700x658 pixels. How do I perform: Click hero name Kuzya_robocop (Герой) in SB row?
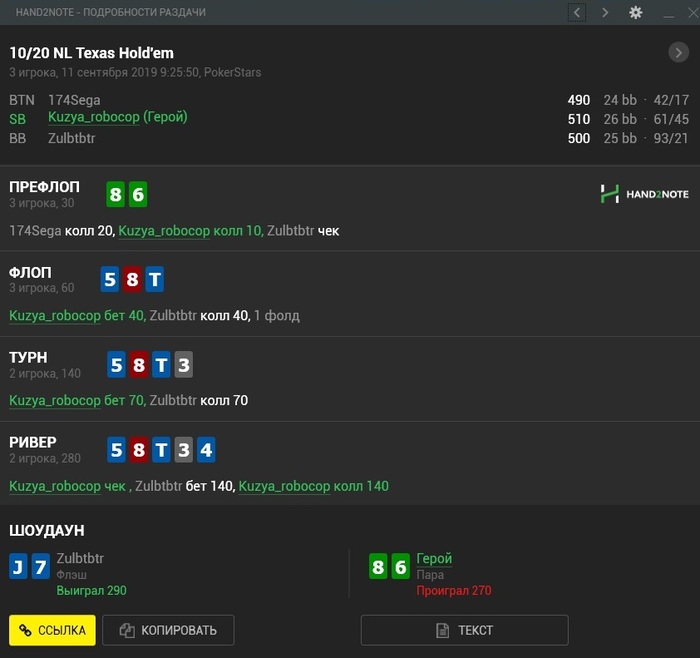tap(118, 117)
